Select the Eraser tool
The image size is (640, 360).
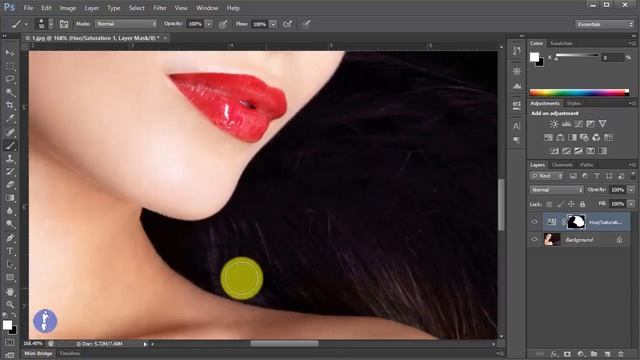click(x=10, y=184)
